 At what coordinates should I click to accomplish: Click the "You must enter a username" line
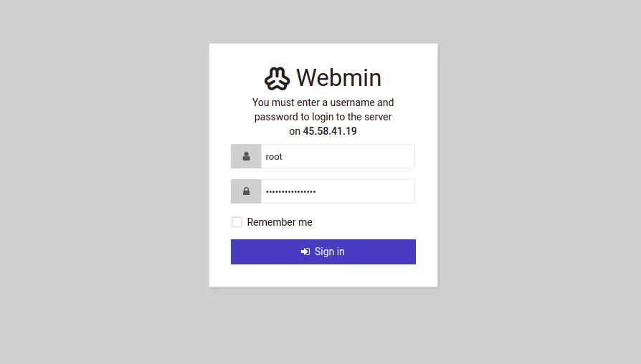tap(323, 102)
